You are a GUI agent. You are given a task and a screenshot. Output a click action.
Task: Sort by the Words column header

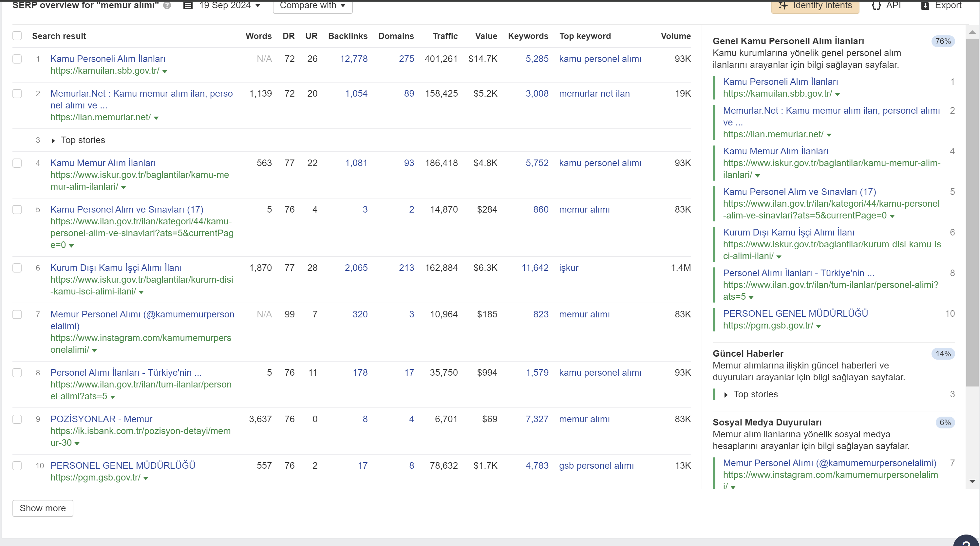pyautogui.click(x=259, y=36)
